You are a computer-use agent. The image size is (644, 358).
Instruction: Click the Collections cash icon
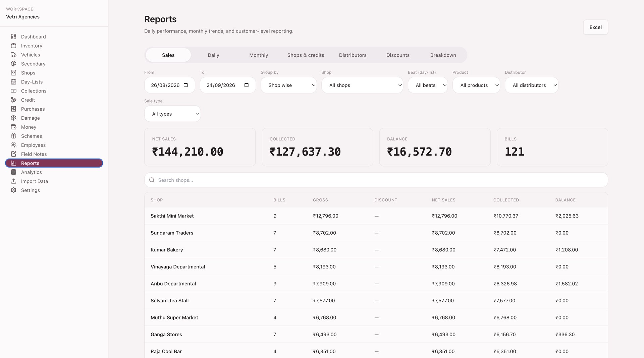(13, 91)
